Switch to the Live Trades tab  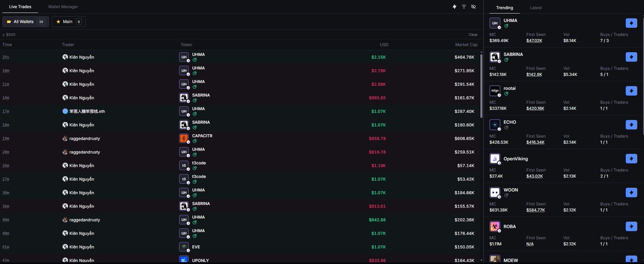[20, 7]
